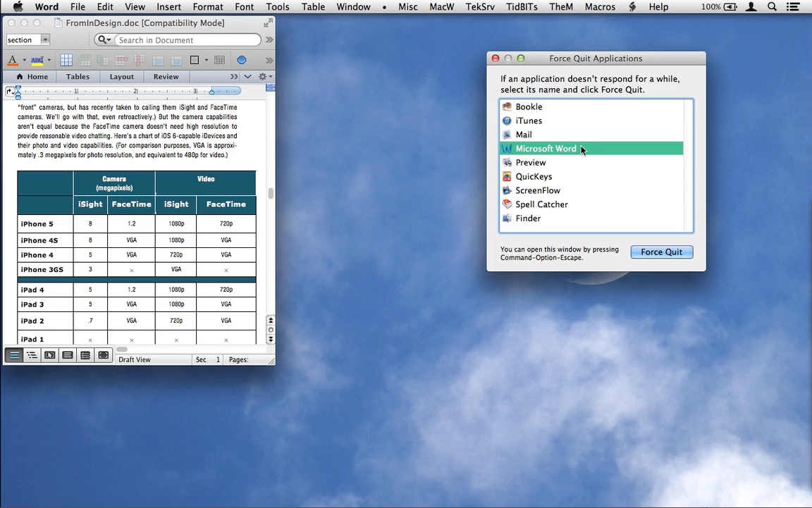Select ScreenFlow in Force Quit list
Image resolution: width=812 pixels, height=508 pixels.
[x=591, y=190]
